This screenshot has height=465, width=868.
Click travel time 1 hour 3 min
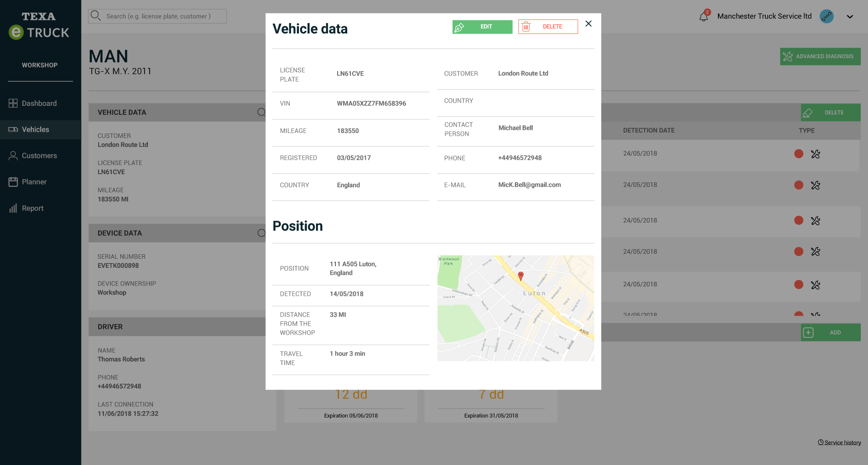click(x=347, y=354)
